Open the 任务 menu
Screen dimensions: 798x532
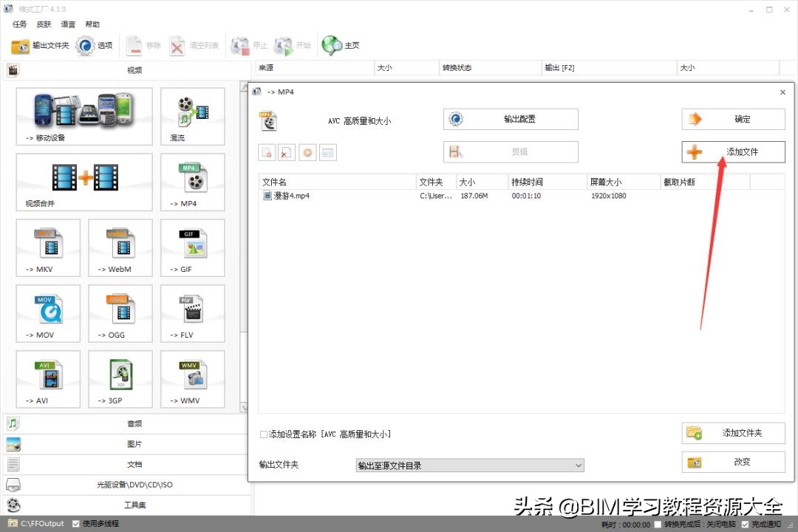pyautogui.click(x=19, y=24)
